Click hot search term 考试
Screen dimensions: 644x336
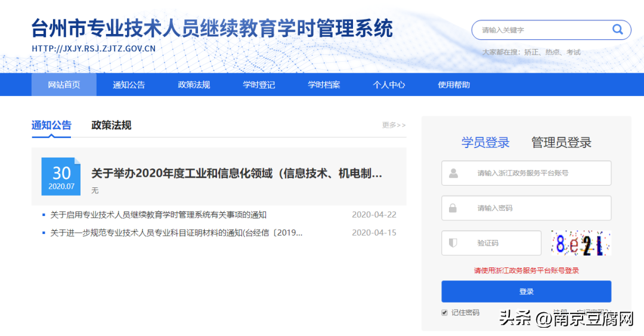click(574, 53)
